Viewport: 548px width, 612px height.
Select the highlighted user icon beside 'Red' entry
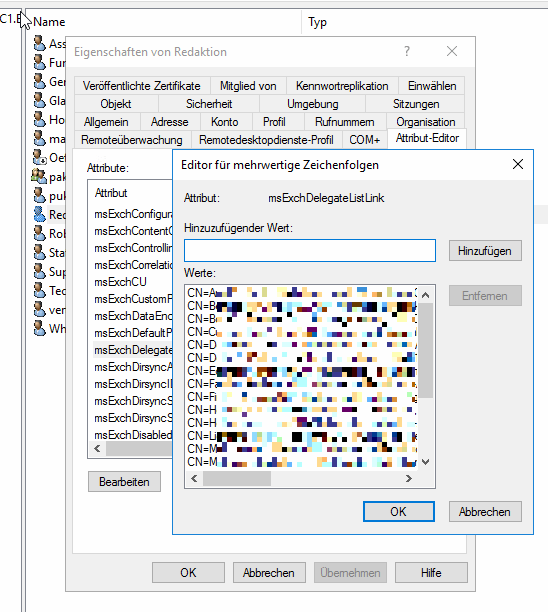pyautogui.click(x=39, y=214)
